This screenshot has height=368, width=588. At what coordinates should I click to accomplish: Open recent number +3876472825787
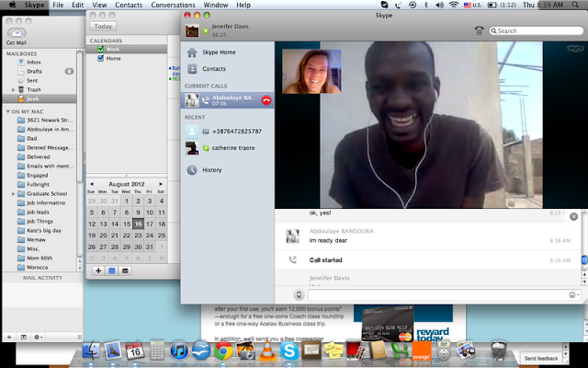click(x=227, y=132)
